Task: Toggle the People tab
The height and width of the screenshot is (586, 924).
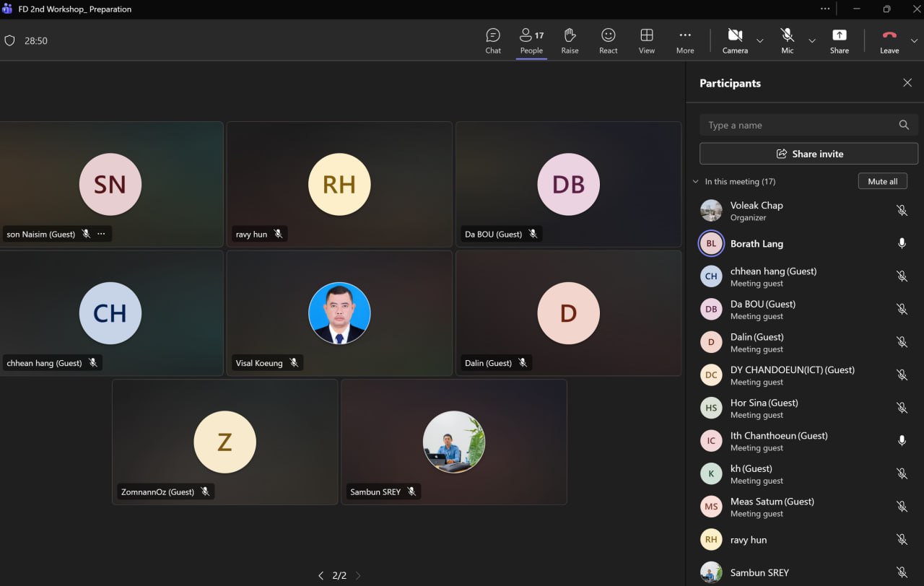Action: point(531,40)
